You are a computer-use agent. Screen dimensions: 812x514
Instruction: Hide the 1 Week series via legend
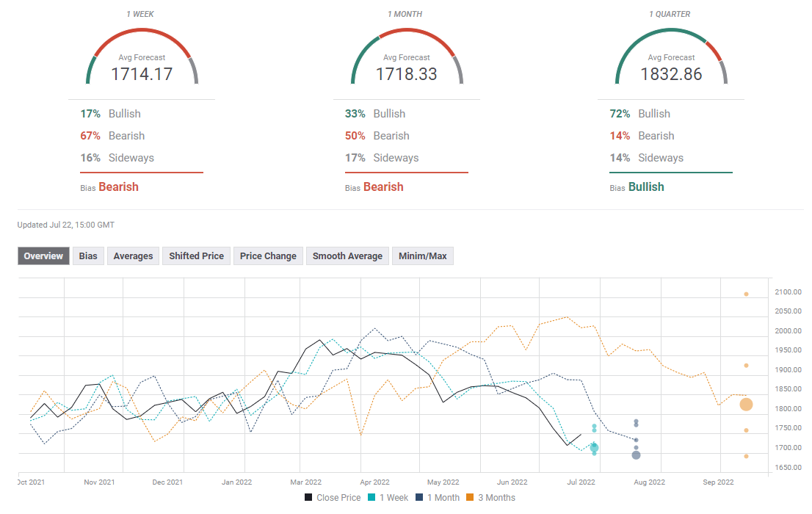pos(389,498)
